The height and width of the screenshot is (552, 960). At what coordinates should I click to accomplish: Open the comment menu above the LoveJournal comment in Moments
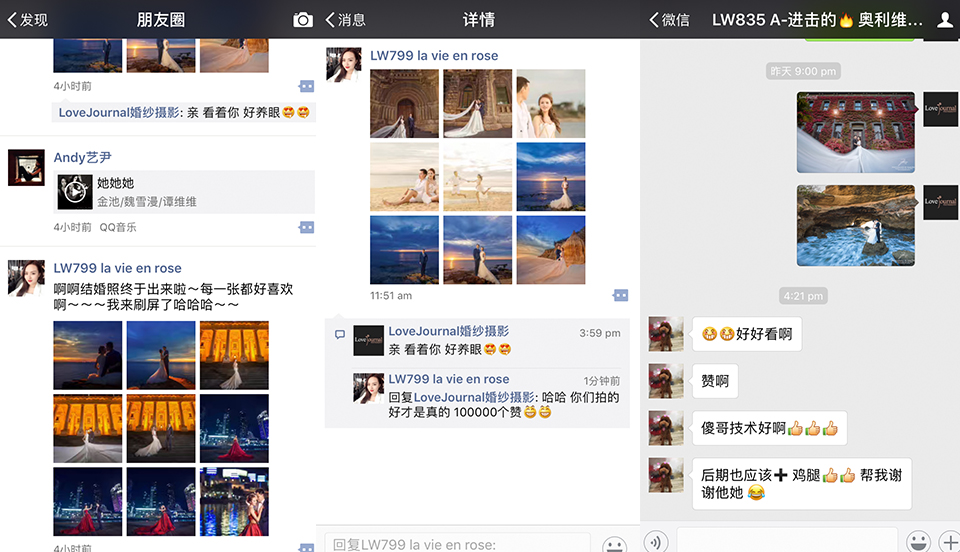coord(306,87)
